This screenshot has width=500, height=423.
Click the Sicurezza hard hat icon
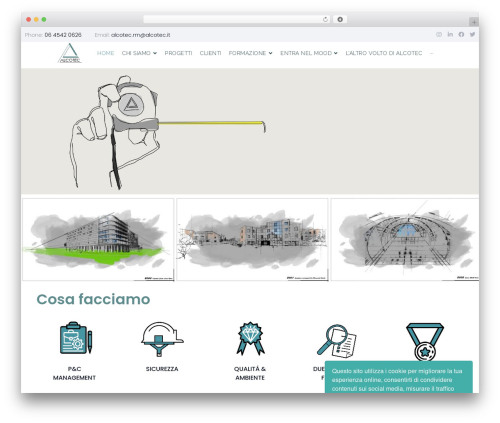coord(162,339)
